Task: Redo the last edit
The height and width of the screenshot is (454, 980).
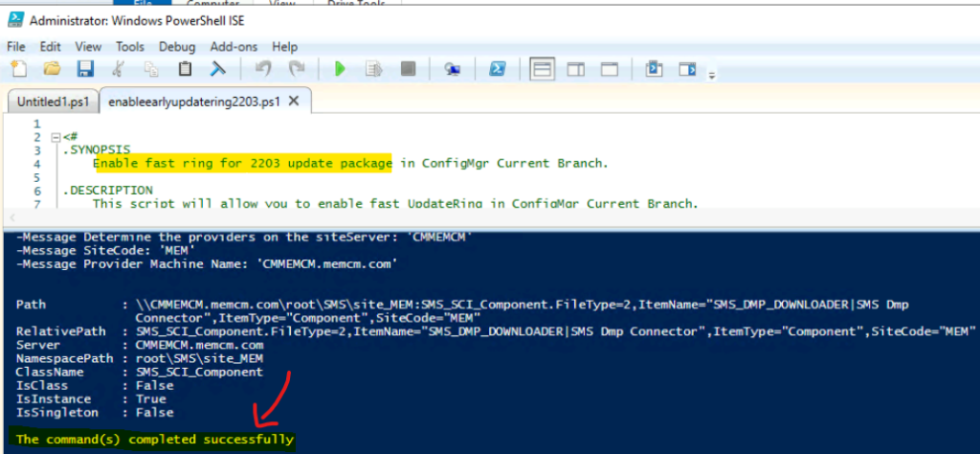Action: click(x=296, y=68)
